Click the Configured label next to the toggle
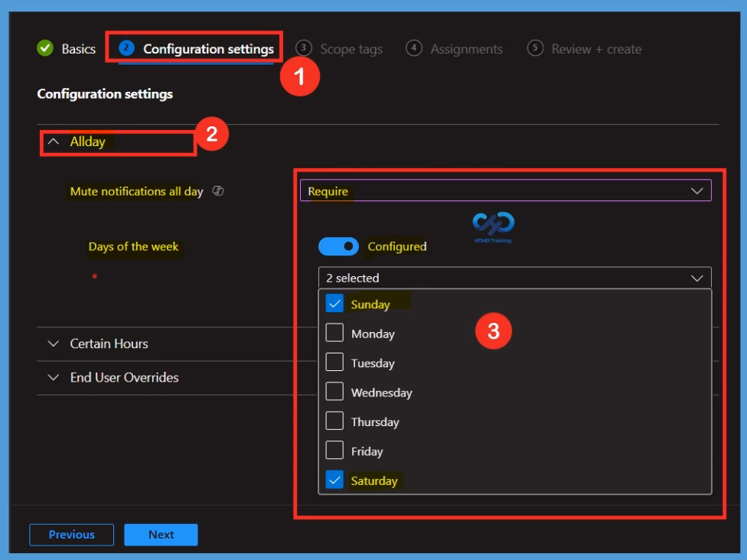Image resolution: width=747 pixels, height=560 pixels. [396, 246]
